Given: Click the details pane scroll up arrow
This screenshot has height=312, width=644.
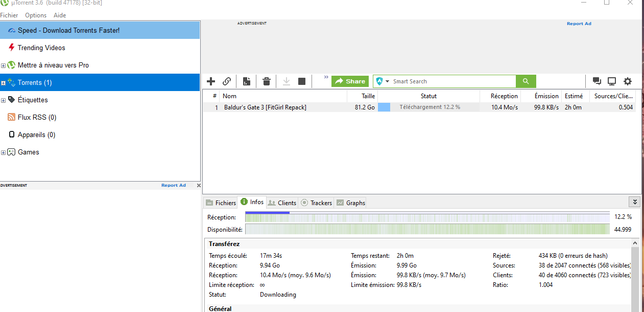Looking at the screenshot, I should coord(635,243).
